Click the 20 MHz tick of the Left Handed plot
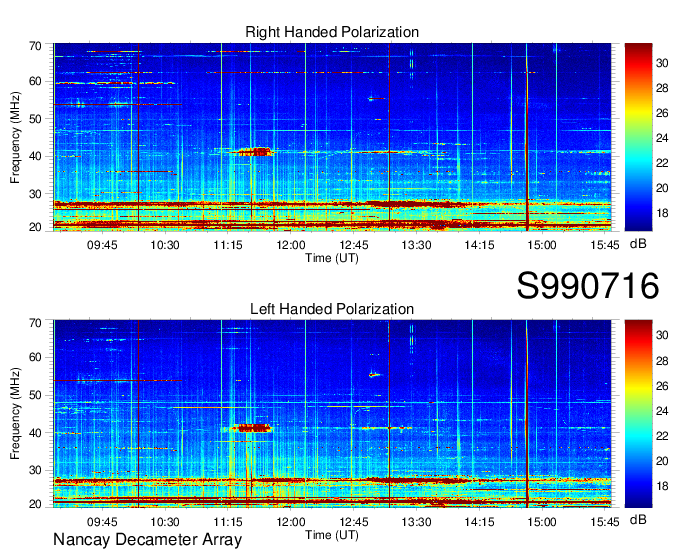Screen dimensions: 680x552 35,504
